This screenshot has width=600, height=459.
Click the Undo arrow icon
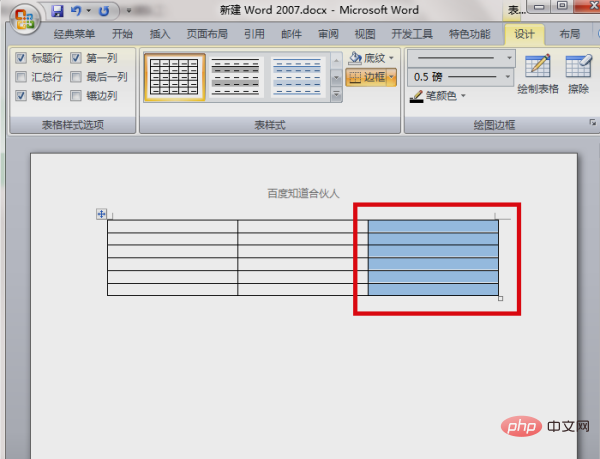tap(75, 11)
